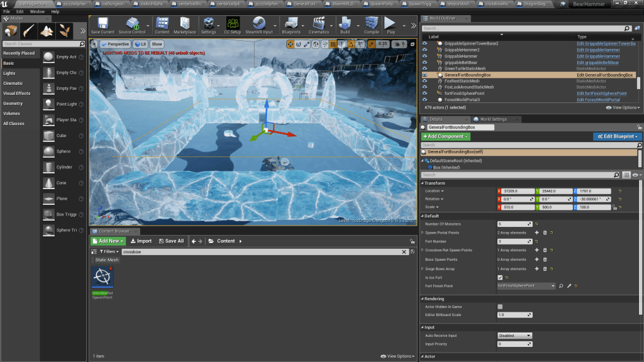This screenshot has width=644, height=362.
Task: Open Source Control from the toolbar
Action: [133, 25]
